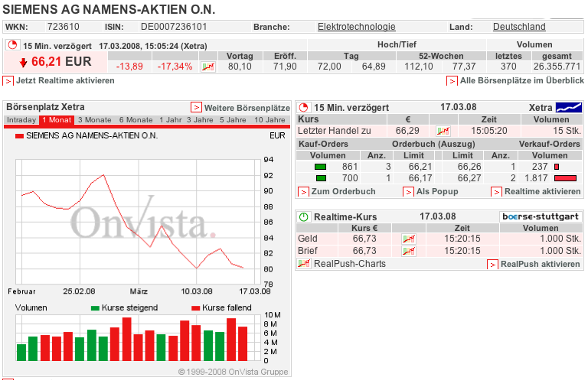This screenshot has width=588, height=387.
Task: Click total volume 26.355.771
Action: click(557, 67)
